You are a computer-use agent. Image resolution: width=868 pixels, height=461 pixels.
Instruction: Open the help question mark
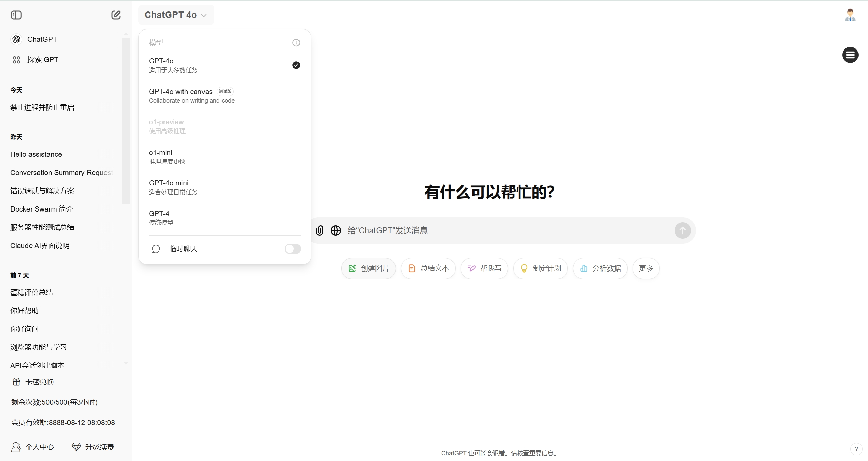(856, 449)
